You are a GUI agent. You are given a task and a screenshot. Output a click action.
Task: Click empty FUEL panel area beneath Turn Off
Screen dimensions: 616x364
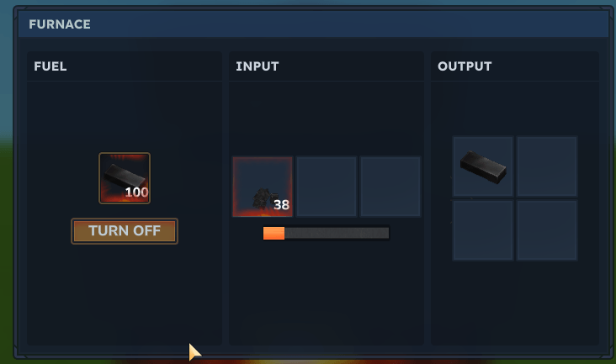[125, 294]
